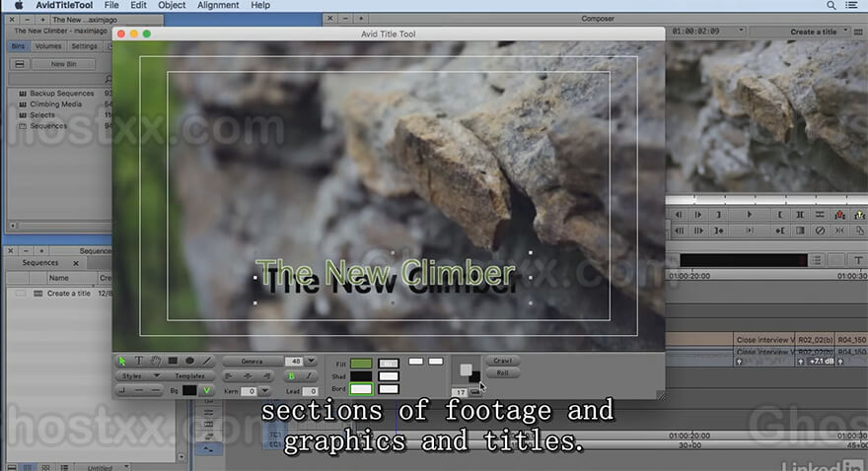Toggle Italic on the title text
Viewport: 868px width, 471px height.
pos(309,376)
